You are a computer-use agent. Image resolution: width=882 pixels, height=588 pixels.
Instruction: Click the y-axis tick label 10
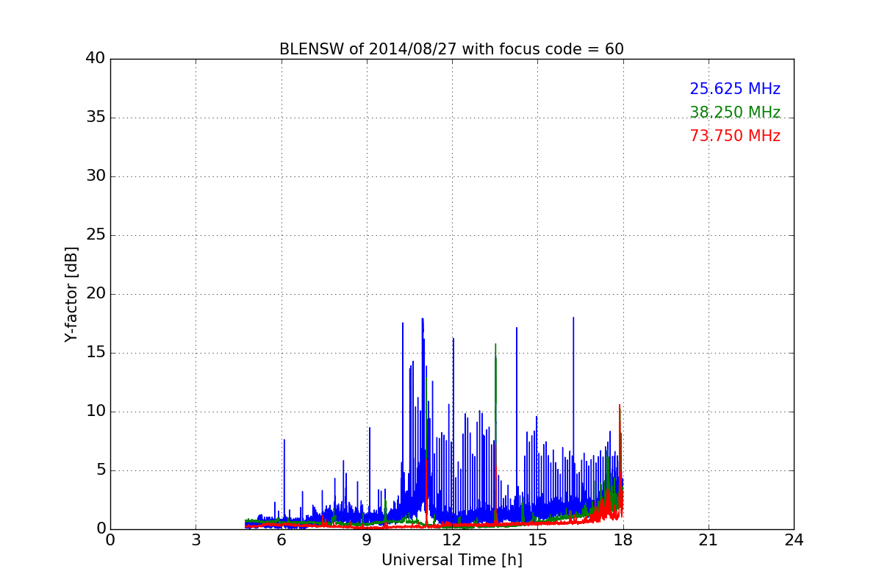coord(96,412)
